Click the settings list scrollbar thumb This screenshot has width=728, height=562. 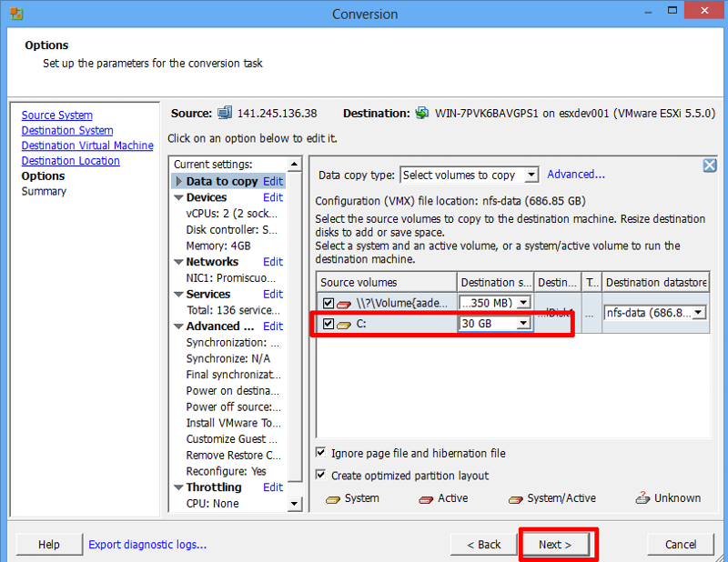(294, 326)
